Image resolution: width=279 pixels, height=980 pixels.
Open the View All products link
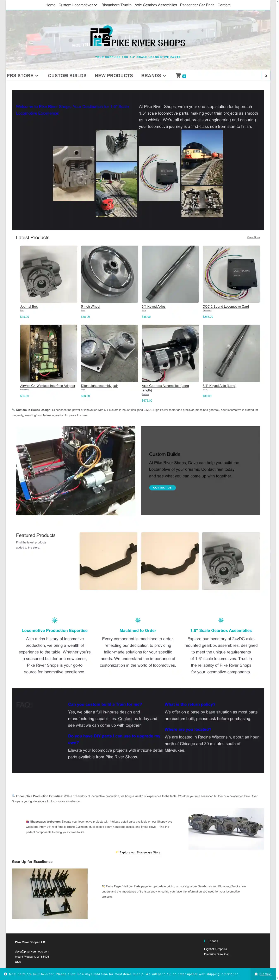point(254,238)
